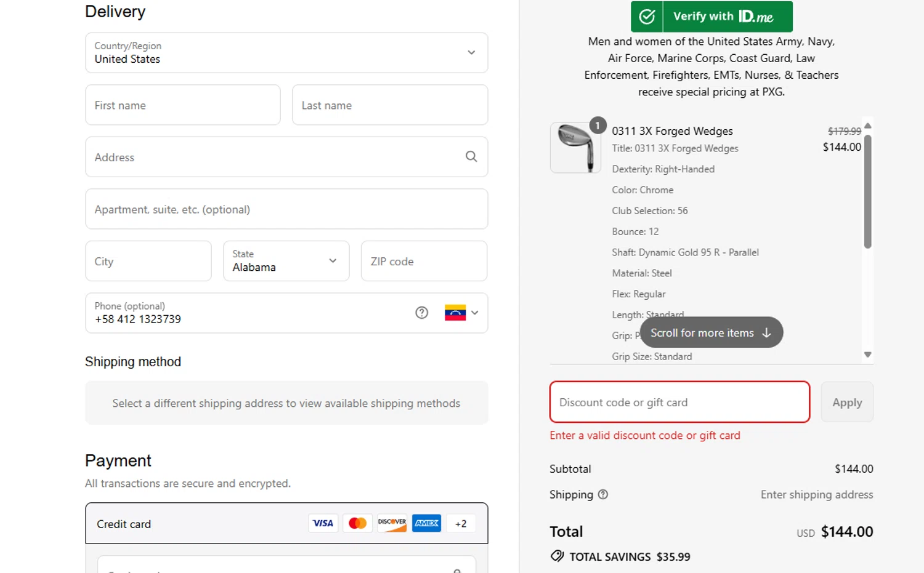Image resolution: width=924 pixels, height=573 pixels.
Task: Click the phone help question mark icon
Action: point(422,313)
